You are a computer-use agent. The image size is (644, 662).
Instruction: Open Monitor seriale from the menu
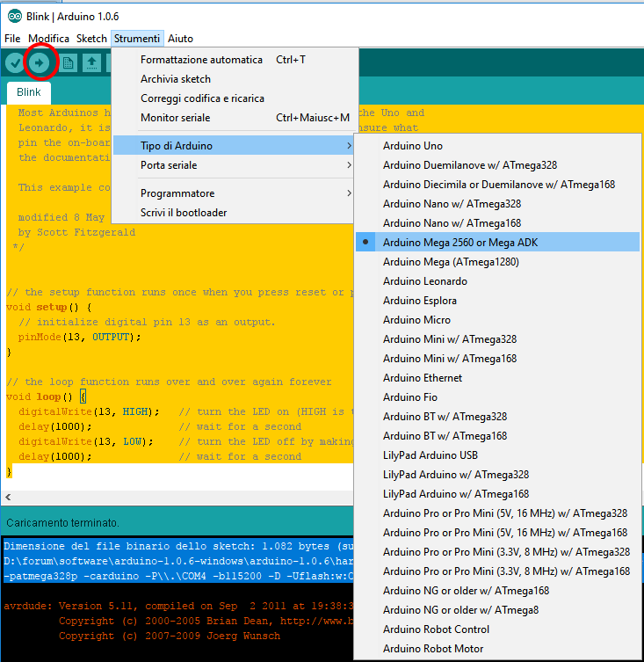click(176, 118)
